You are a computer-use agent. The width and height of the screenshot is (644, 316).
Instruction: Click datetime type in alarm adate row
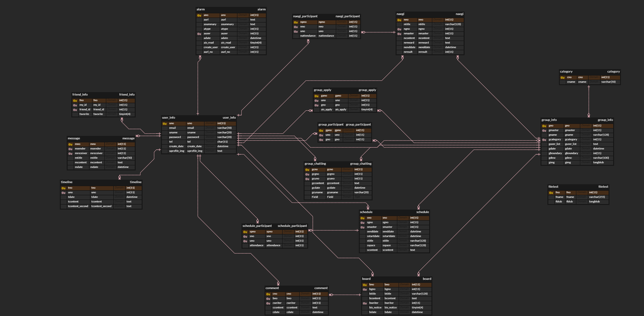tap(256, 38)
